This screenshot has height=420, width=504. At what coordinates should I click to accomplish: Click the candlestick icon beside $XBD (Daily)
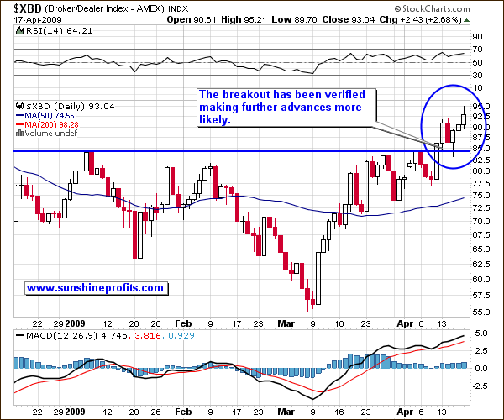pos(20,106)
